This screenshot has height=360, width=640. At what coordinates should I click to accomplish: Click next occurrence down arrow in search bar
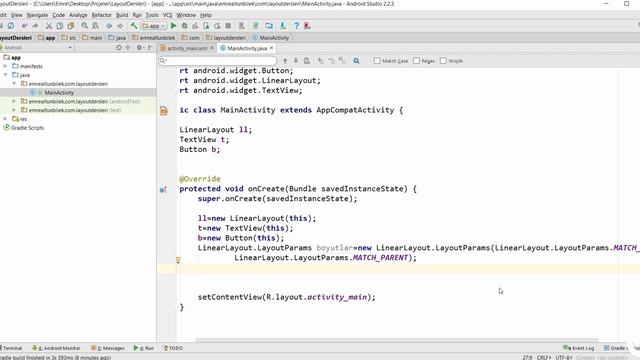[296, 61]
